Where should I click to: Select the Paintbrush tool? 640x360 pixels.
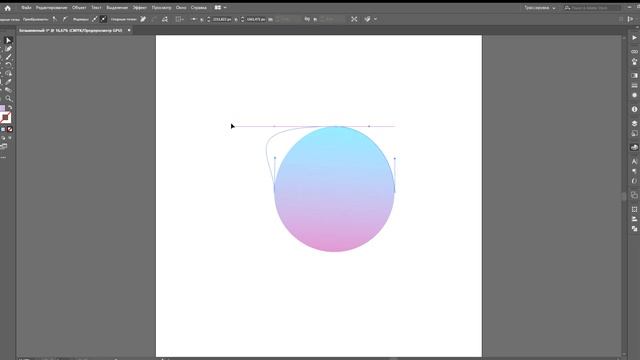(8, 57)
